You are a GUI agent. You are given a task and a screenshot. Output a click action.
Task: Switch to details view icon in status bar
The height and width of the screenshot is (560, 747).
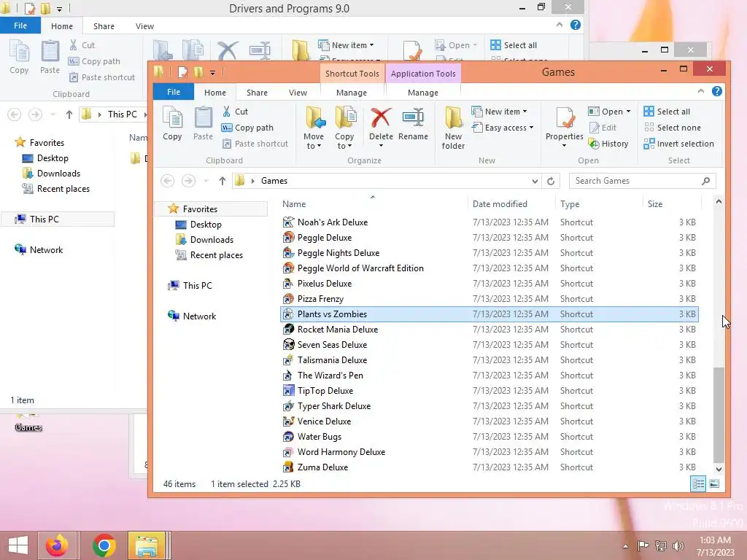tap(698, 484)
